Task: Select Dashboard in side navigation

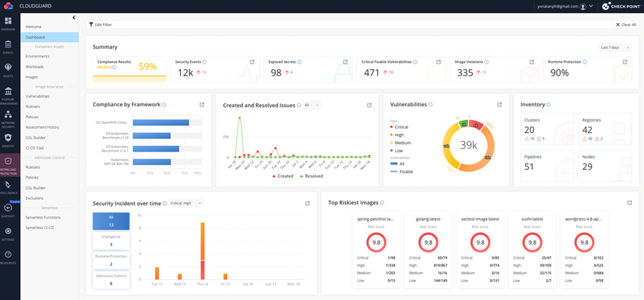Action: [49, 37]
